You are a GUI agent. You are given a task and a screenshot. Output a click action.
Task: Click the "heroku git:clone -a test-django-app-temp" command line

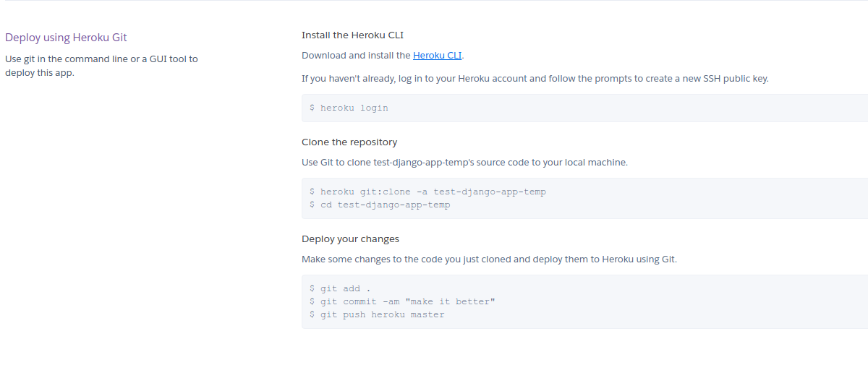click(x=427, y=192)
